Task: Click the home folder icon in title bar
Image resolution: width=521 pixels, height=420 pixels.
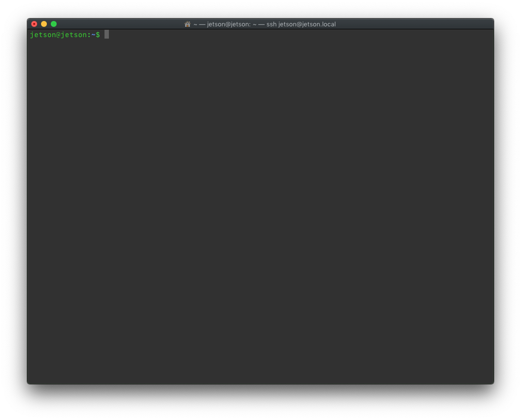Action: [188, 24]
